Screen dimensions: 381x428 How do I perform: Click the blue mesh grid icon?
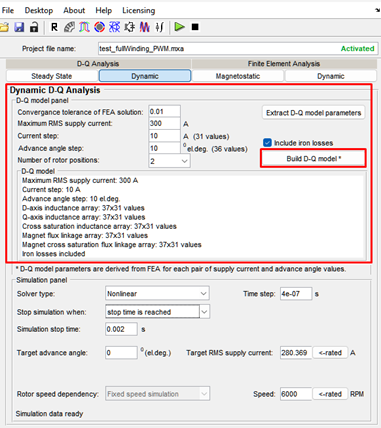click(x=114, y=27)
